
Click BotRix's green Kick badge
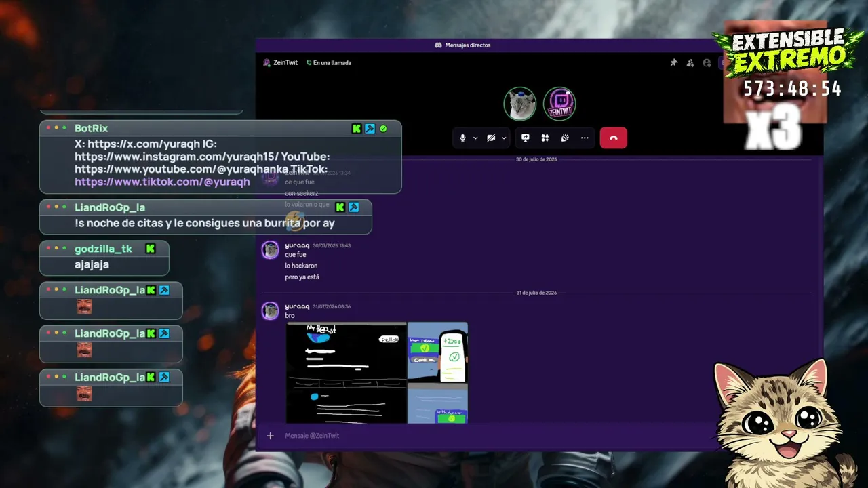[357, 128]
